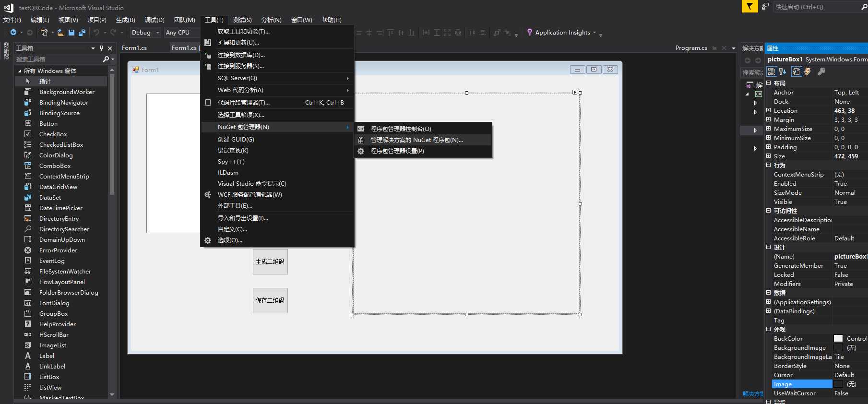868x404 pixels.
Task: Open the 文件(F) menu
Action: click(x=12, y=20)
